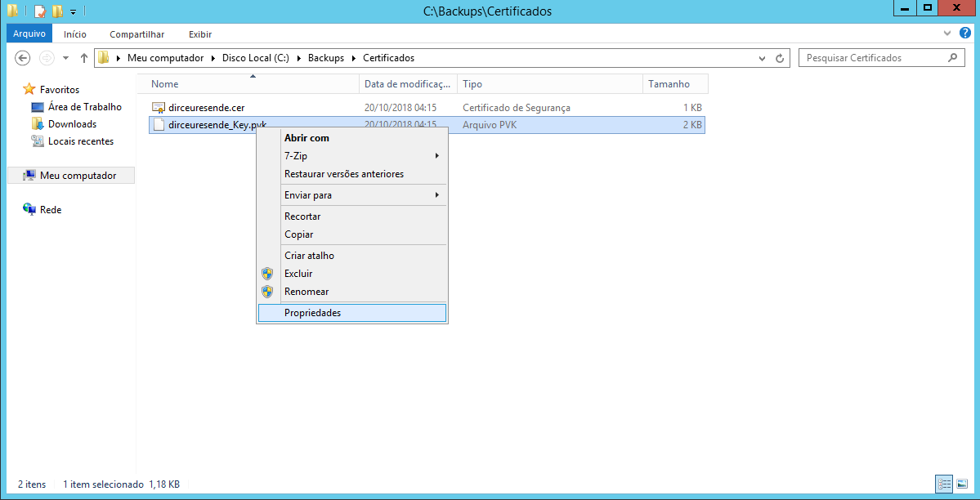This screenshot has height=500, width=980.
Task: Click Properties icon in quick access toolbar
Action: pyautogui.click(x=39, y=11)
